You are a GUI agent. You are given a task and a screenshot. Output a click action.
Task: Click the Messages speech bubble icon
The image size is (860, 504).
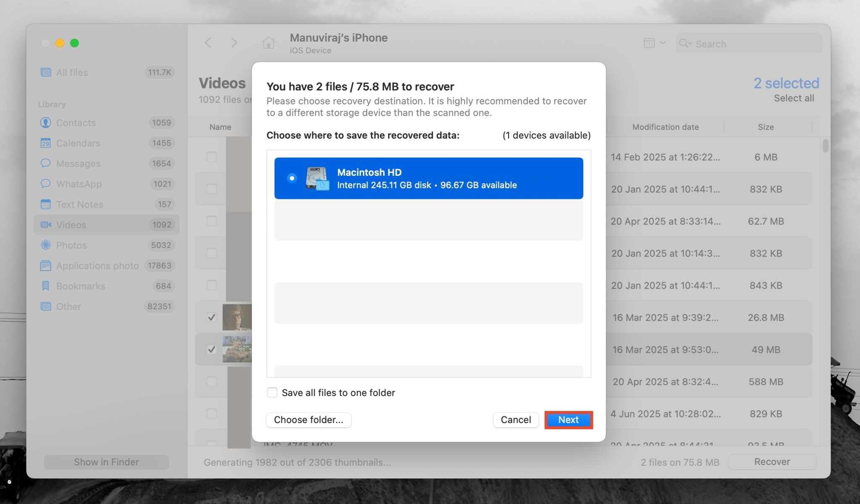click(x=46, y=163)
